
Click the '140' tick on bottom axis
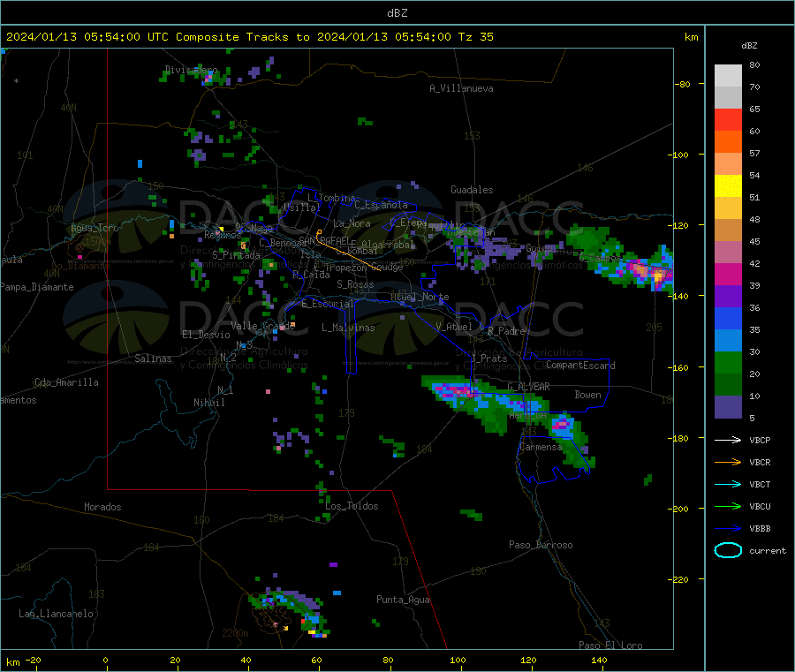tap(599, 660)
